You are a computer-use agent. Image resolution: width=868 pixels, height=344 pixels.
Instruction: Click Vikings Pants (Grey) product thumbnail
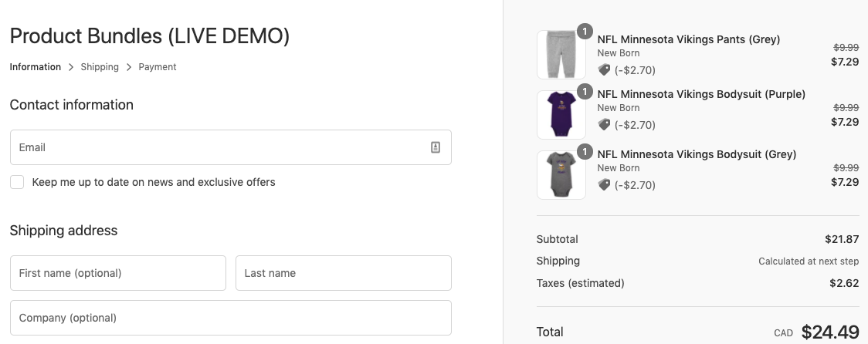click(561, 55)
